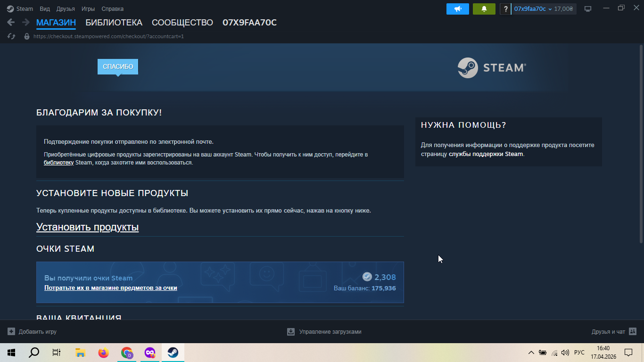The height and width of the screenshot is (362, 644).
Task: Switch to the МАГАЗИН tab
Action: [x=56, y=23]
